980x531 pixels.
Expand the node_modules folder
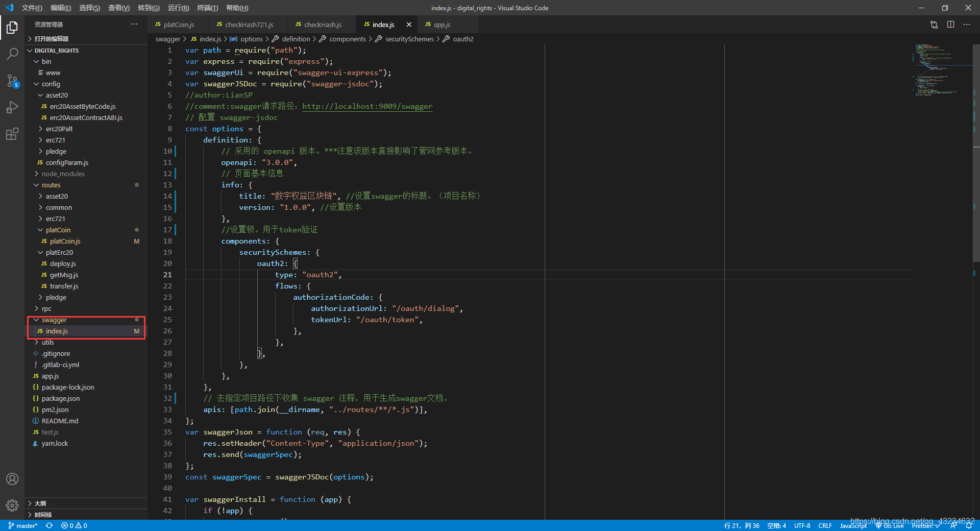pyautogui.click(x=86, y=174)
